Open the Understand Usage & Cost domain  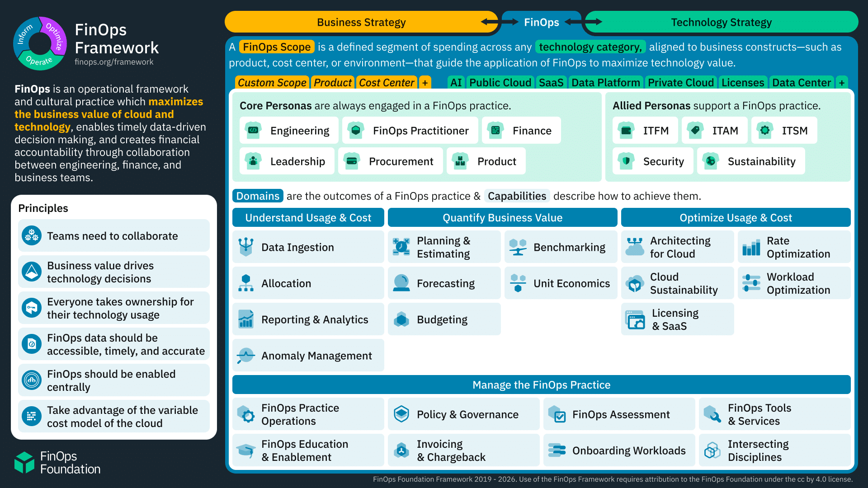click(308, 218)
